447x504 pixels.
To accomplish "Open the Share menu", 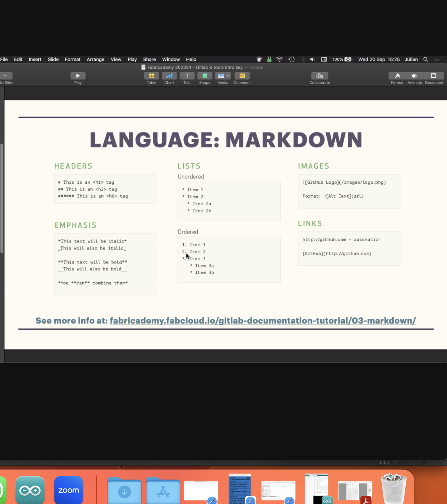I will click(x=149, y=59).
